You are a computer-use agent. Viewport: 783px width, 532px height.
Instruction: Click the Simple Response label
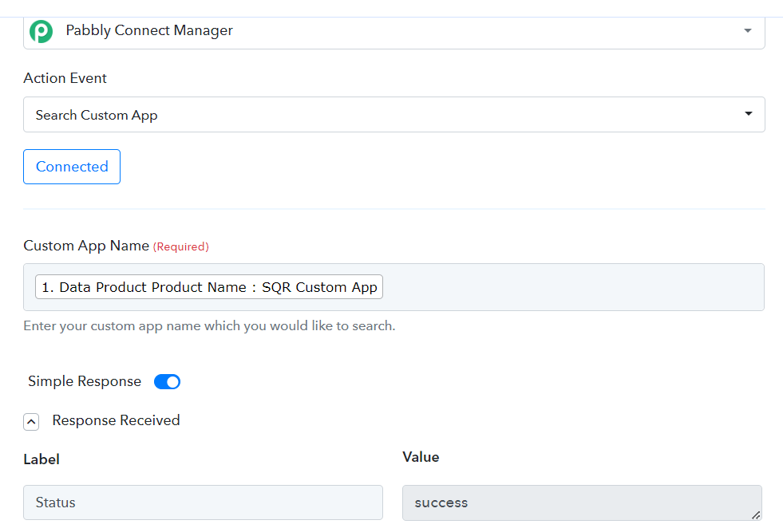85,381
